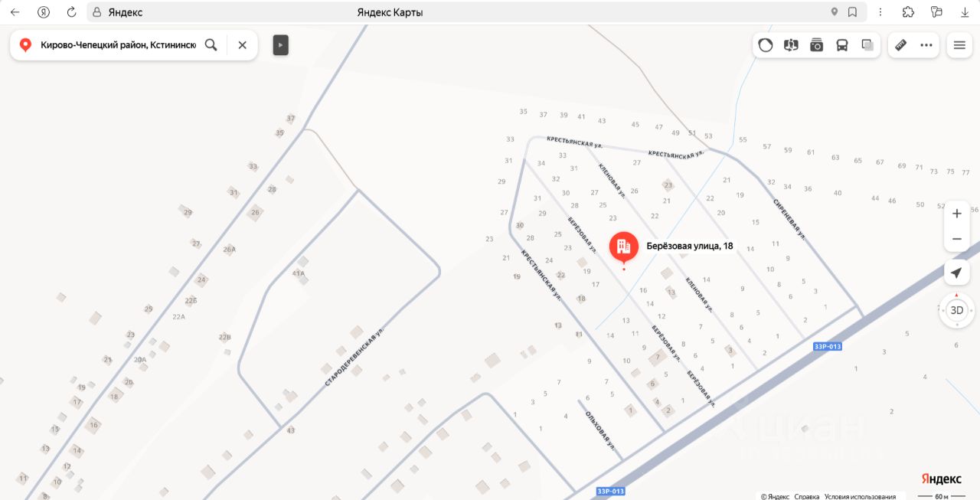Reload page in browser toolbar
Screen dimensions: 980x500
(x=71, y=12)
